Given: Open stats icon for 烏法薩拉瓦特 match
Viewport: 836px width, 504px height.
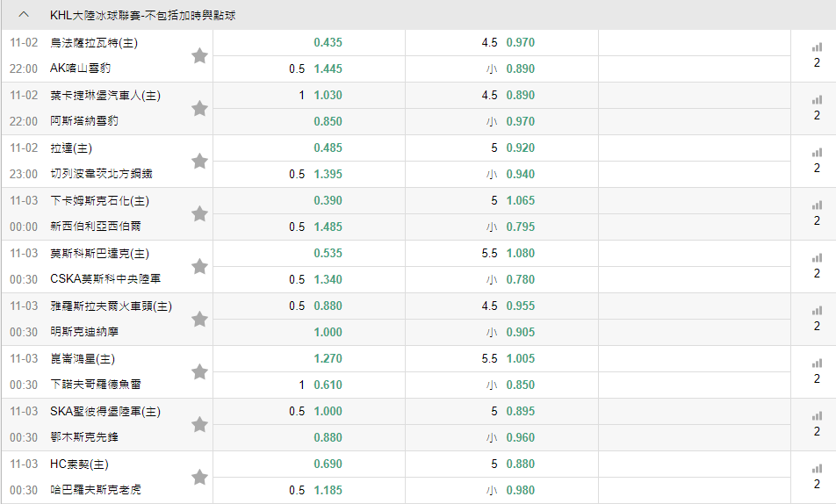Looking at the screenshot, I should [x=817, y=47].
